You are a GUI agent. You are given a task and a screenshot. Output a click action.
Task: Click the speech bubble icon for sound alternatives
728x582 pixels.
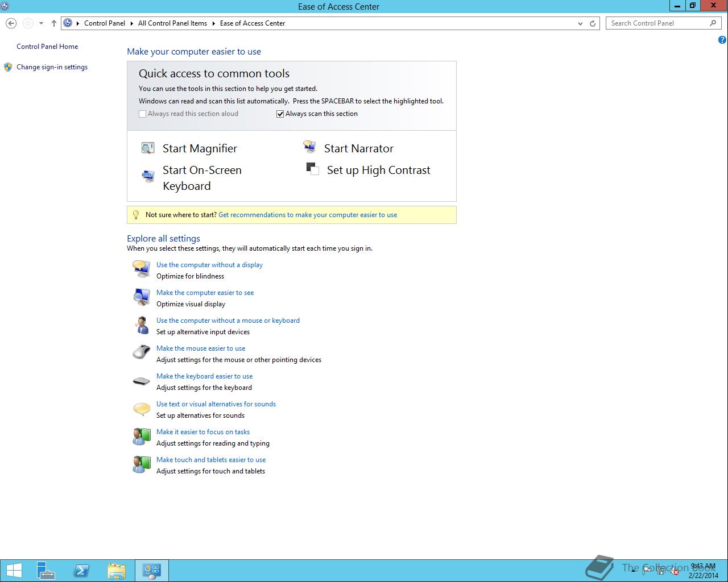[x=141, y=409]
